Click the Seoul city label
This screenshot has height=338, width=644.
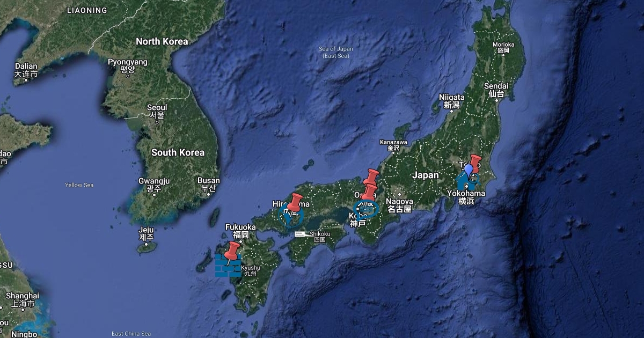157,112
